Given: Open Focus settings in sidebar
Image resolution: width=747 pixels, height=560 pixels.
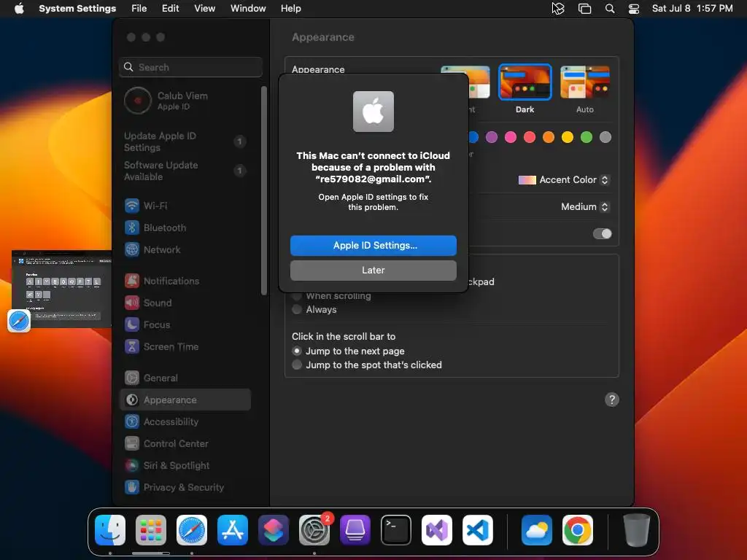Looking at the screenshot, I should tap(186, 324).
